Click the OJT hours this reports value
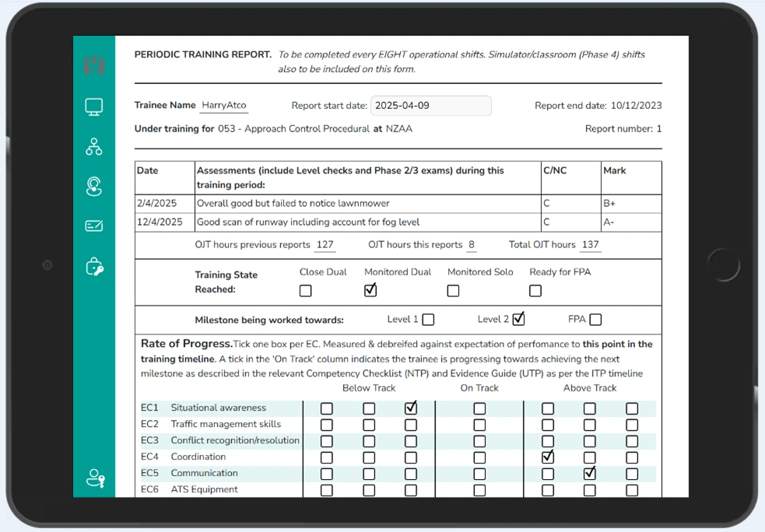Screen dimensions: 765x532 tap(472, 245)
